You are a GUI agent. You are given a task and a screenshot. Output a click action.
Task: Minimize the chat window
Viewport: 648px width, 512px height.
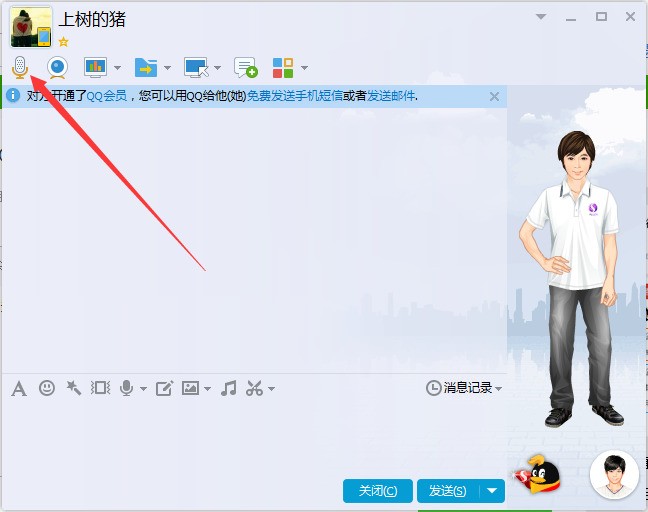point(571,18)
